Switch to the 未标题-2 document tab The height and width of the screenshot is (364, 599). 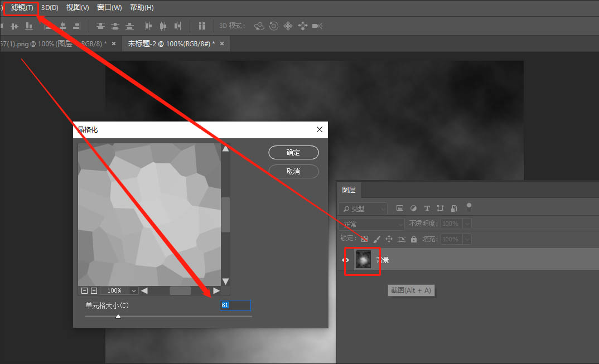[x=170, y=43]
